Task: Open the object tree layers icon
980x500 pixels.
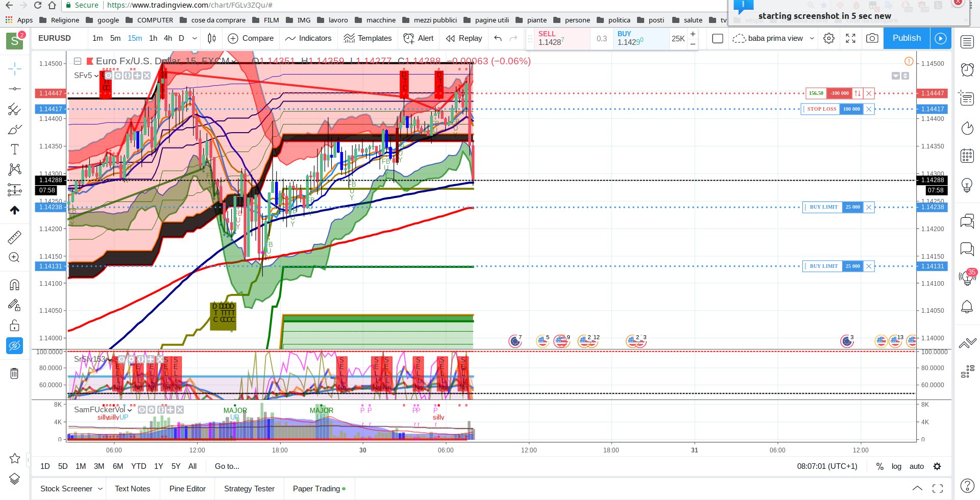Action: click(x=15, y=479)
